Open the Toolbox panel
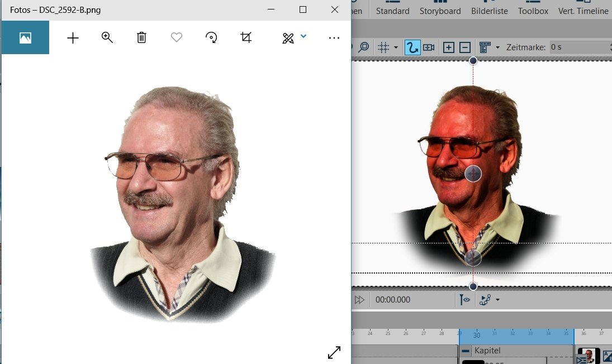 click(x=533, y=11)
